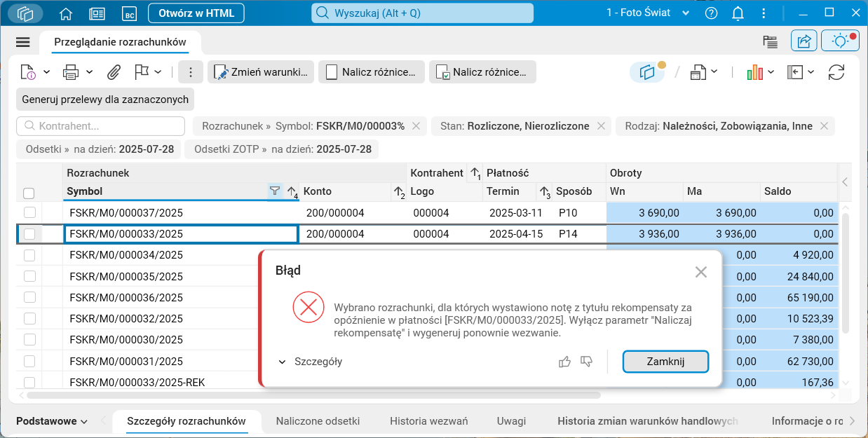The width and height of the screenshot is (868, 438).
Task: Click the share icon near top right
Action: point(803,41)
